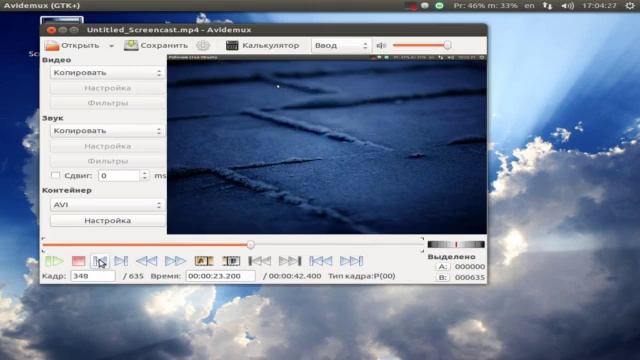Click the total duration 00:00:42.400 text
This screenshot has height=360, width=640.
click(295, 276)
